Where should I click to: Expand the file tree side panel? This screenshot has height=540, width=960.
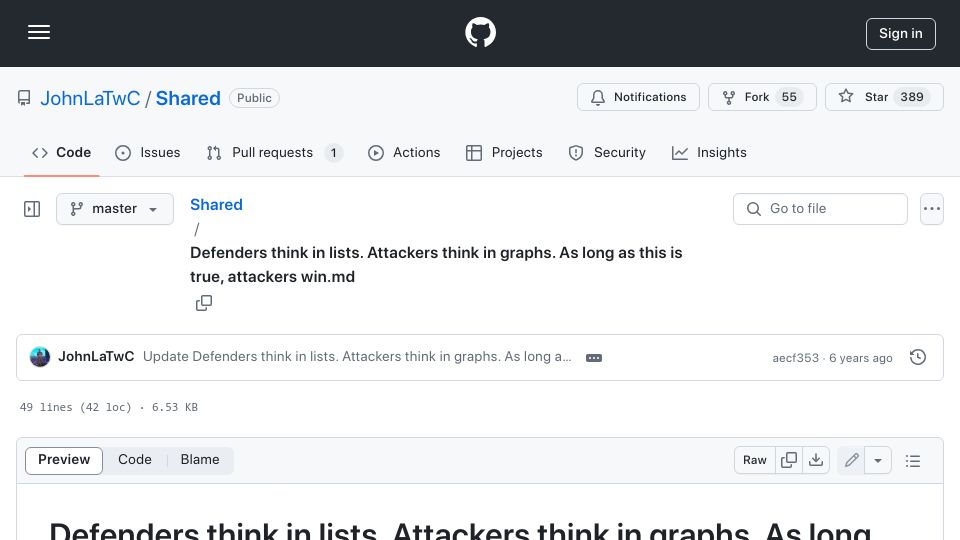(x=32, y=209)
